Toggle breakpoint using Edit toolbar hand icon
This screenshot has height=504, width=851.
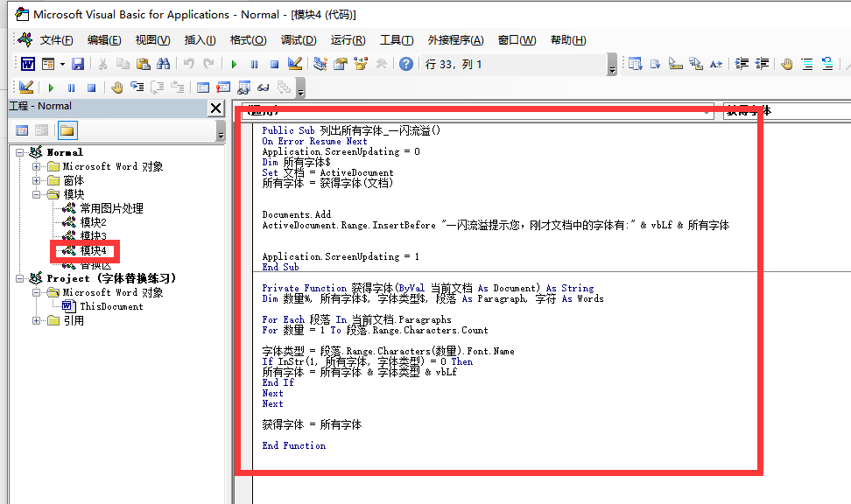[787, 64]
